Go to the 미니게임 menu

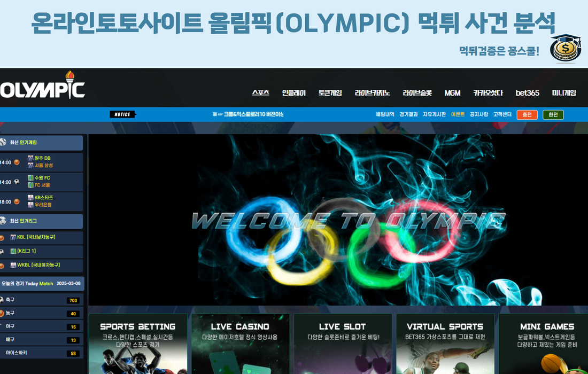click(564, 93)
